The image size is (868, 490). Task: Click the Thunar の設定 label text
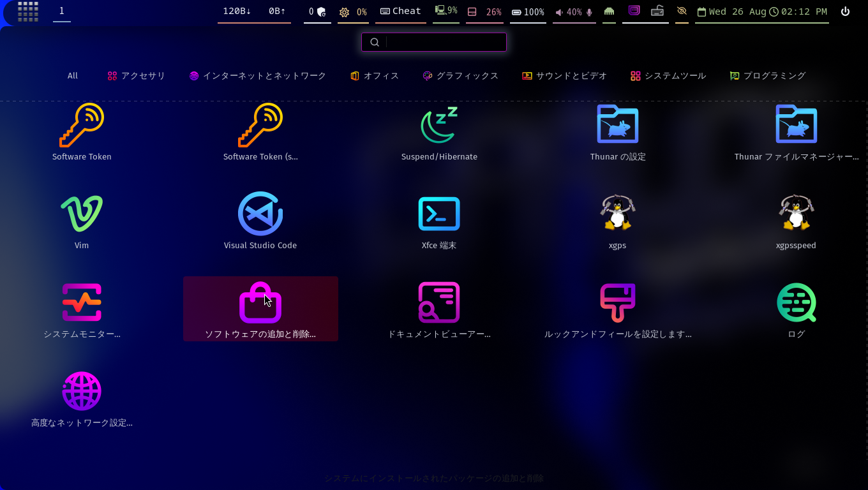pyautogui.click(x=618, y=157)
